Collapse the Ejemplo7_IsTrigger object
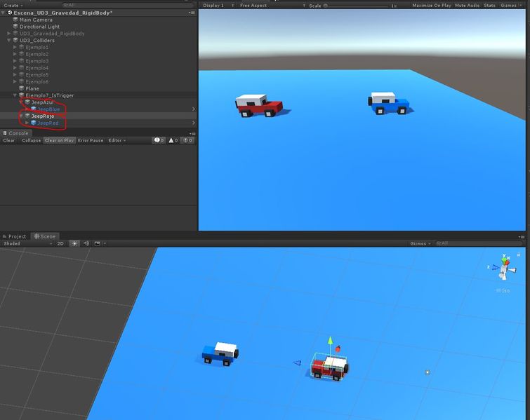Screen dimensions: 530x420 pos(15,95)
